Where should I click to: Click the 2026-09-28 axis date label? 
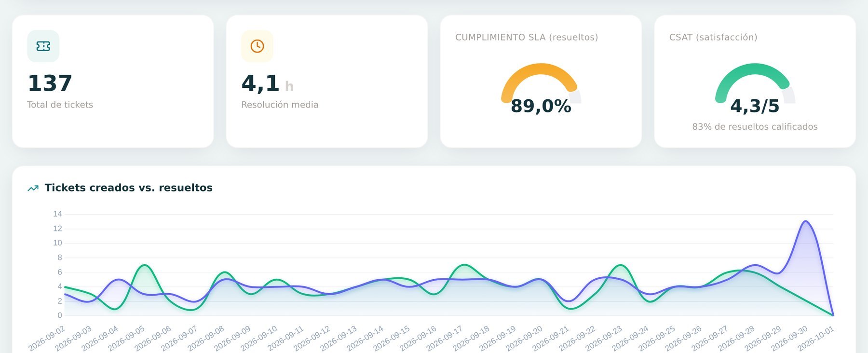click(x=737, y=338)
